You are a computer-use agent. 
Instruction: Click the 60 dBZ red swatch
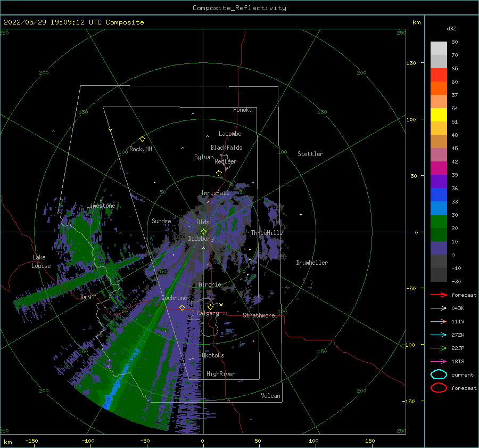tap(439, 75)
